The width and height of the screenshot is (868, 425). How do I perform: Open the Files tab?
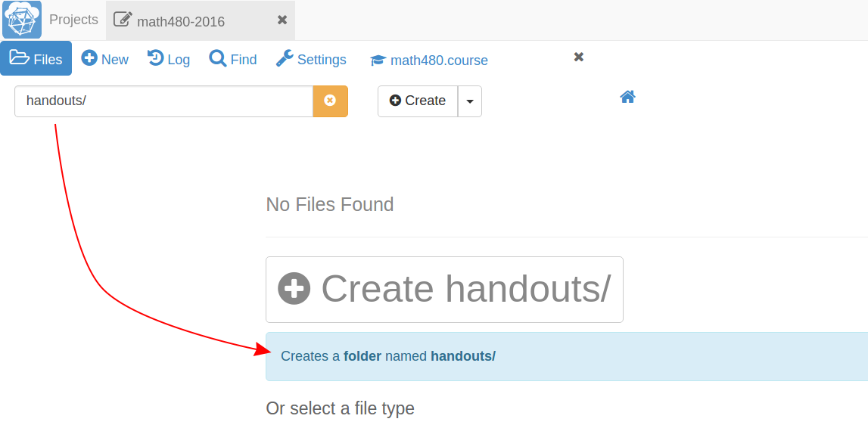coord(36,59)
